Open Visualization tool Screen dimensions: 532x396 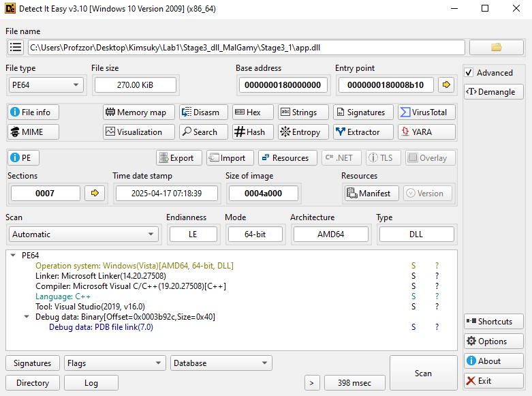(x=139, y=132)
